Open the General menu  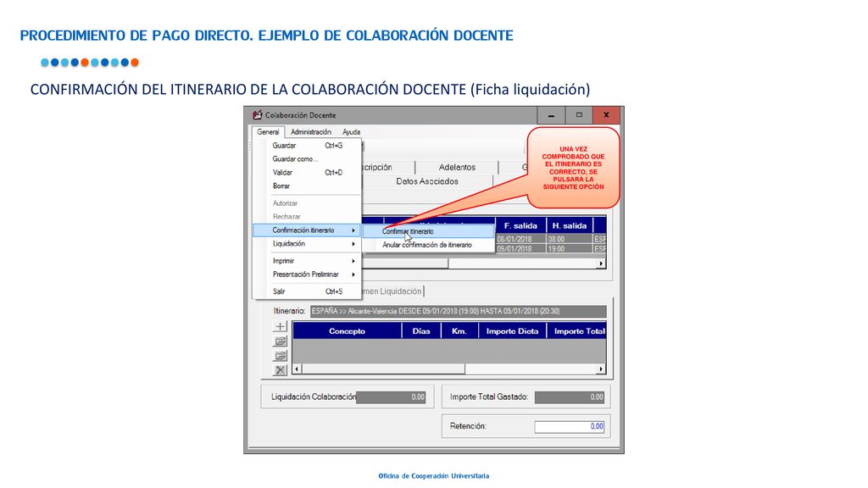pyautogui.click(x=268, y=132)
